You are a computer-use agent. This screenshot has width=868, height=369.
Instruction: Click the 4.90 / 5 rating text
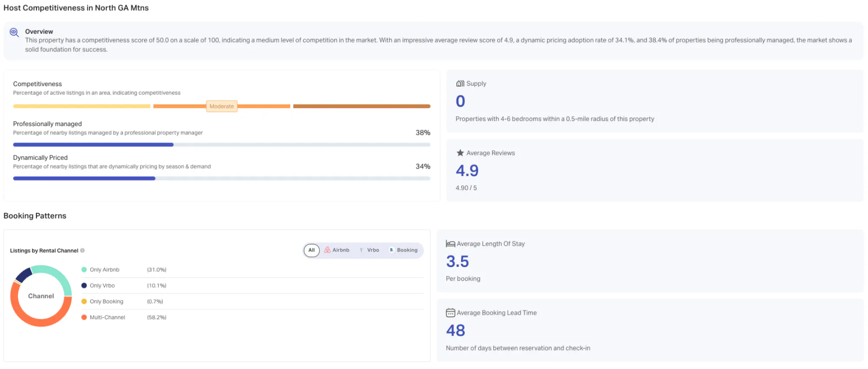click(466, 188)
